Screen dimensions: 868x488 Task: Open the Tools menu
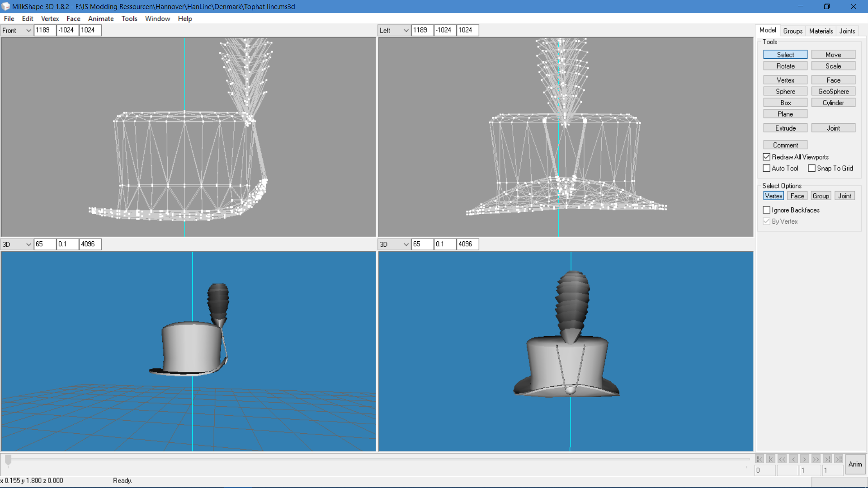pyautogui.click(x=129, y=19)
